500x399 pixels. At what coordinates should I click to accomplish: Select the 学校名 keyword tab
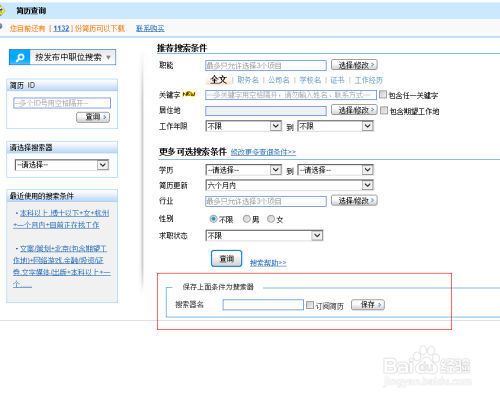coord(310,80)
